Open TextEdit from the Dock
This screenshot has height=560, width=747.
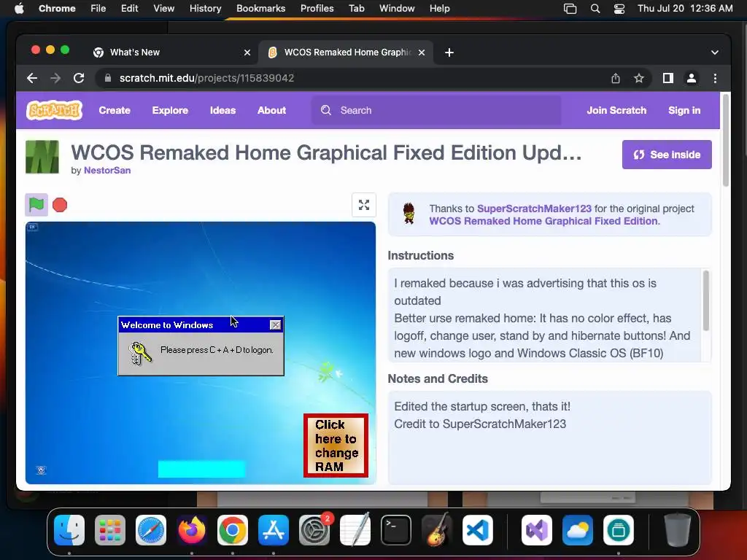pyautogui.click(x=355, y=530)
